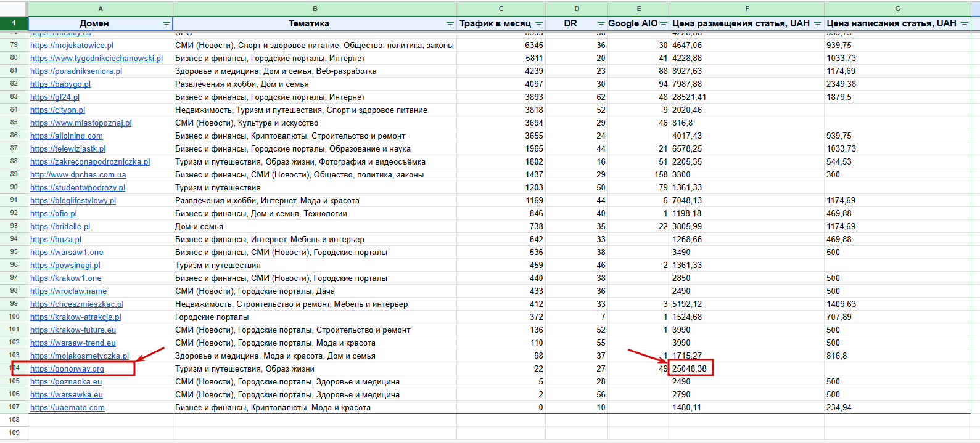The height and width of the screenshot is (443, 980).
Task: Open the poznanka.eu link
Action: 66,381
